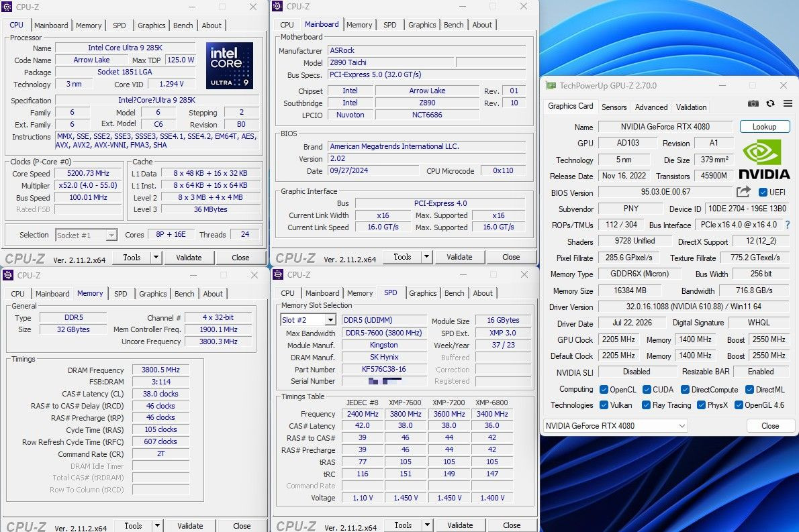Open the Bench tab in the CPU window
Image resolution: width=799 pixels, height=532 pixels.
[183, 25]
